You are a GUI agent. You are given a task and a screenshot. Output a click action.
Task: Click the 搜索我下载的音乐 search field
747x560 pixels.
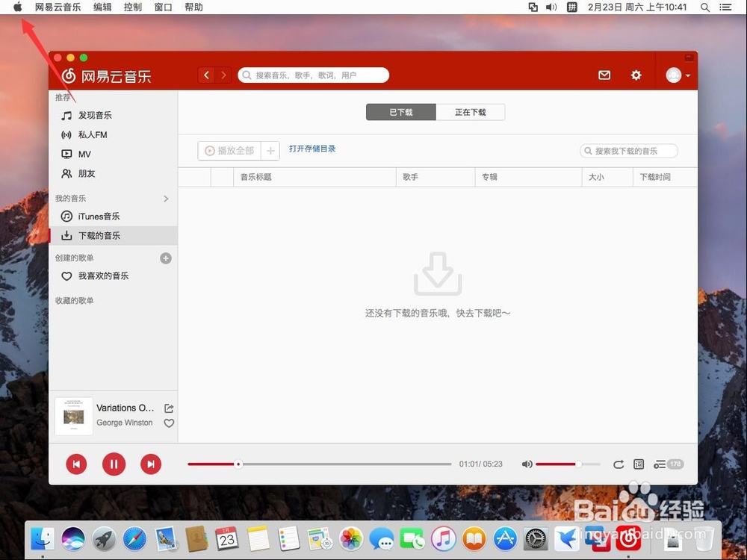[628, 151]
